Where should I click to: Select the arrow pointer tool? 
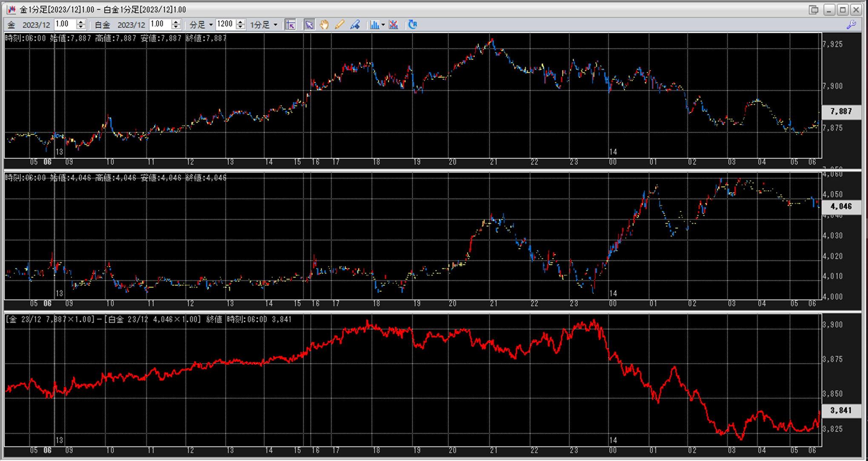pos(309,25)
